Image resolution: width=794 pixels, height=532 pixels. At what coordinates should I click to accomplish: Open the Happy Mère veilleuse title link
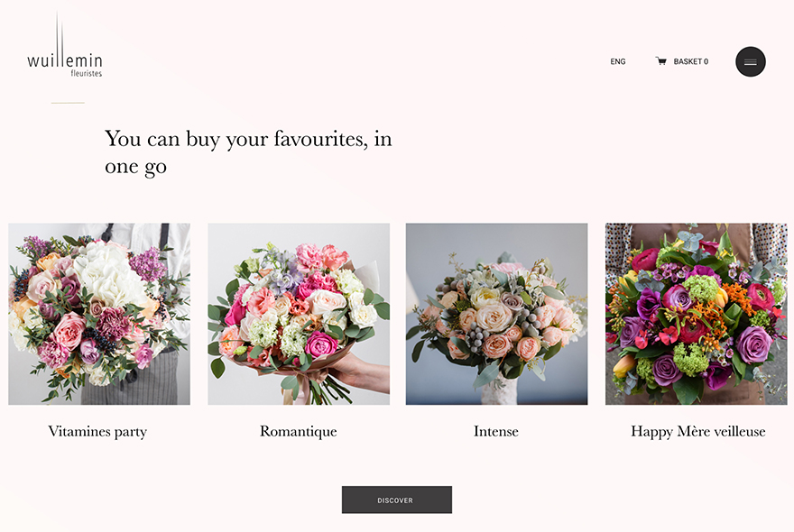[x=697, y=431]
